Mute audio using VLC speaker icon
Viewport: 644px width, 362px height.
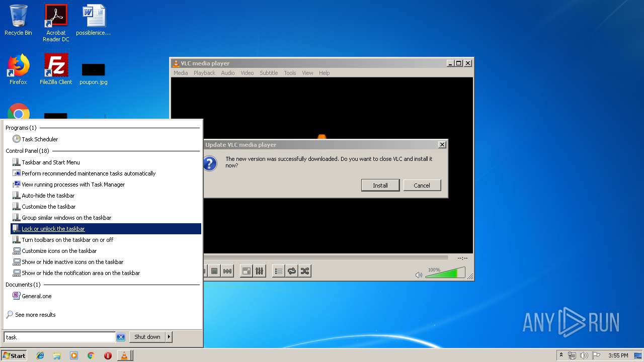click(x=419, y=275)
